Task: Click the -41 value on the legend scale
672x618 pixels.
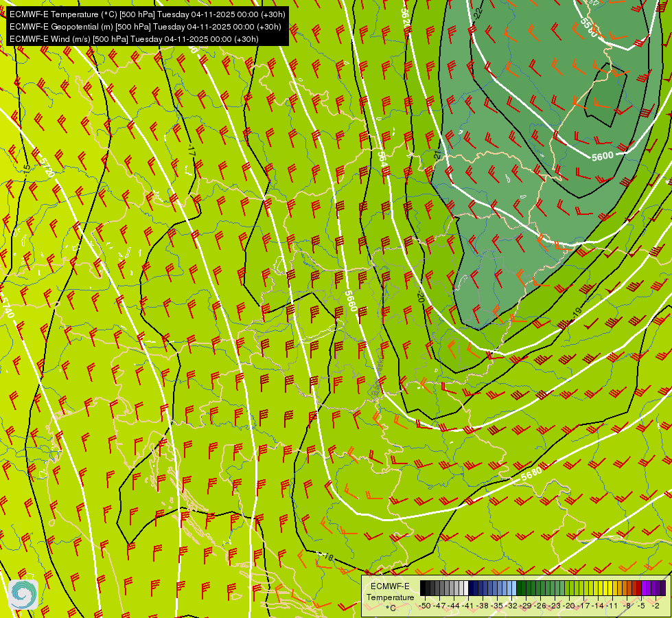Action: coord(468,606)
